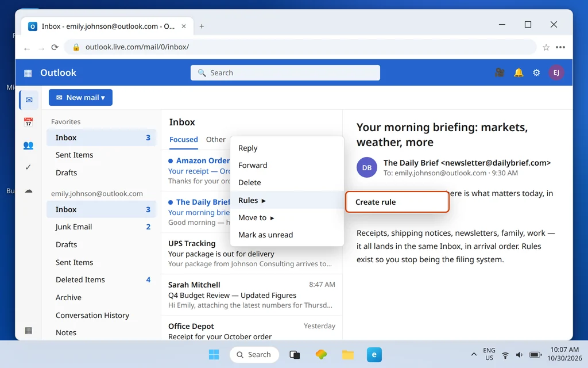The height and width of the screenshot is (368, 588).
Task: Open People from the left rail
Action: tap(28, 145)
